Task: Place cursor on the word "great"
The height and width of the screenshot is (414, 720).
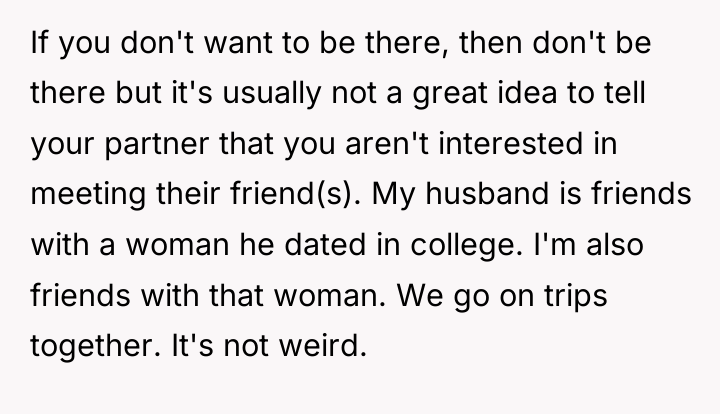Action: click(450, 94)
